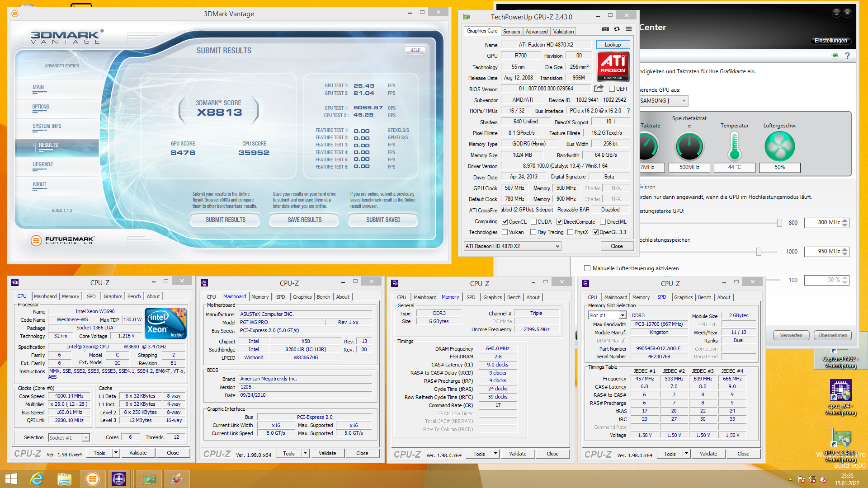The height and width of the screenshot is (488, 868).
Task: Toggle the Ray Tracing checkbox
Action: tap(533, 232)
